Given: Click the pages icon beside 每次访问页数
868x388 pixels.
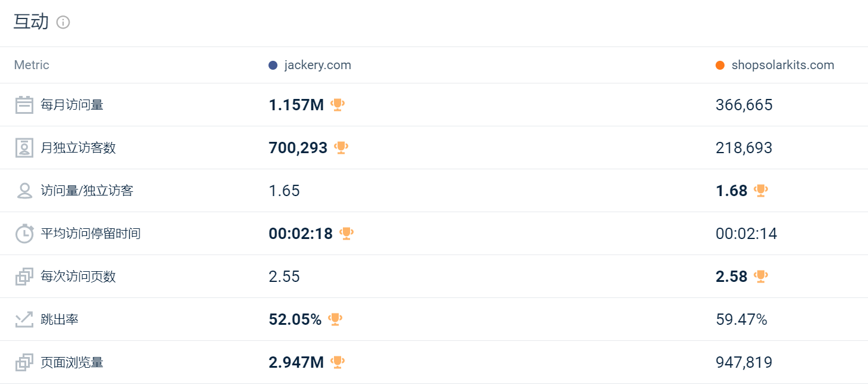Looking at the screenshot, I should point(24,277).
